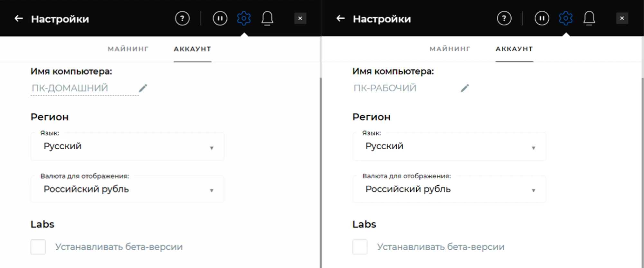Image resolution: width=644 pixels, height=268 pixels.
Task: Edit computer name ПК-РАБОЧИЙ with pencil icon
Action: click(465, 88)
